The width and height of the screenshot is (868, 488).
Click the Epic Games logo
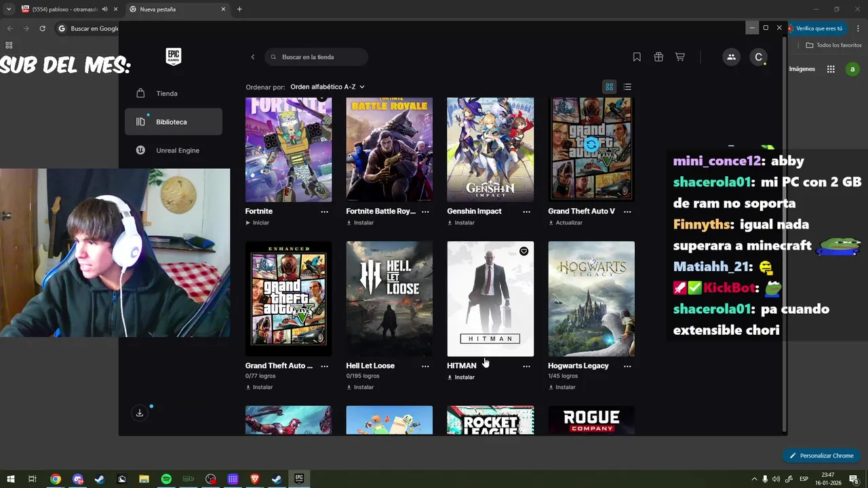tap(174, 57)
